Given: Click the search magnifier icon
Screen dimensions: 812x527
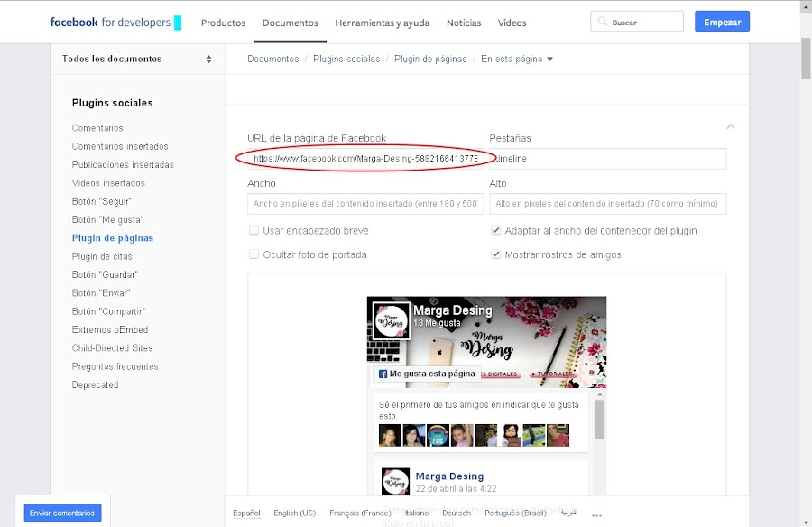Looking at the screenshot, I should pyautogui.click(x=602, y=22).
